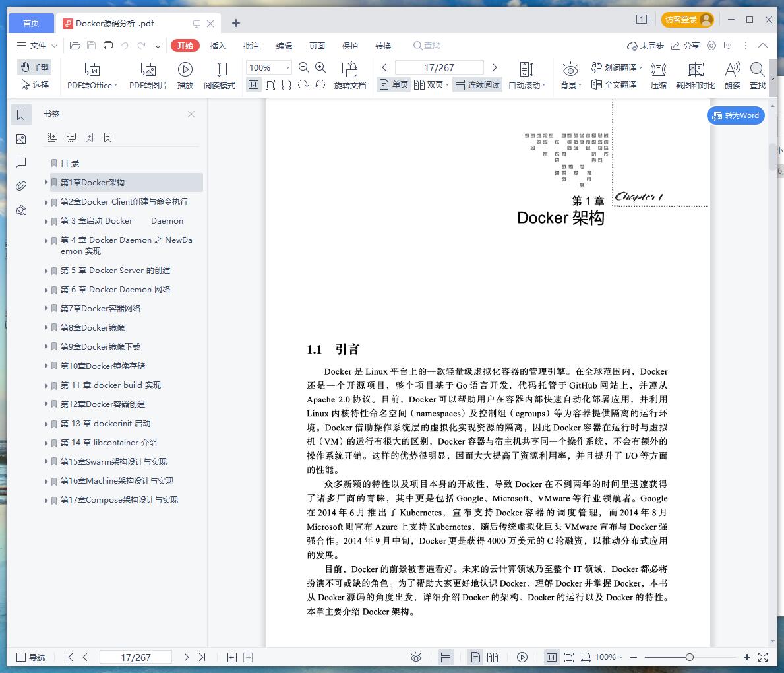
Task: Switch to 双页 double page view
Action: [x=431, y=84]
